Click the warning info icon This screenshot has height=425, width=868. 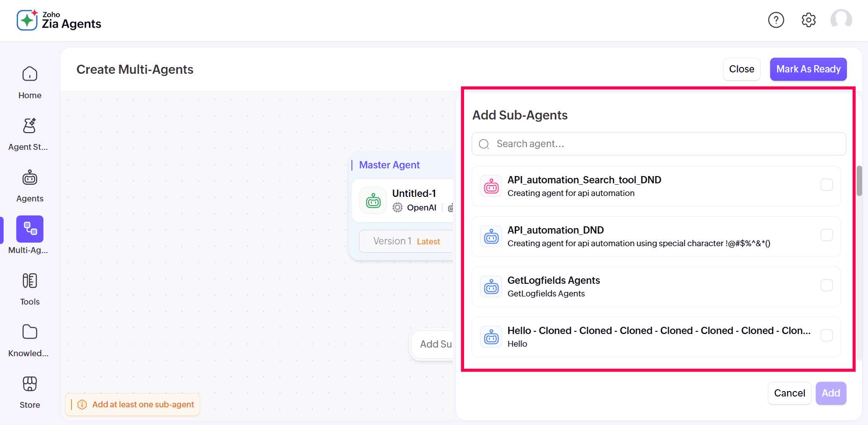point(82,405)
